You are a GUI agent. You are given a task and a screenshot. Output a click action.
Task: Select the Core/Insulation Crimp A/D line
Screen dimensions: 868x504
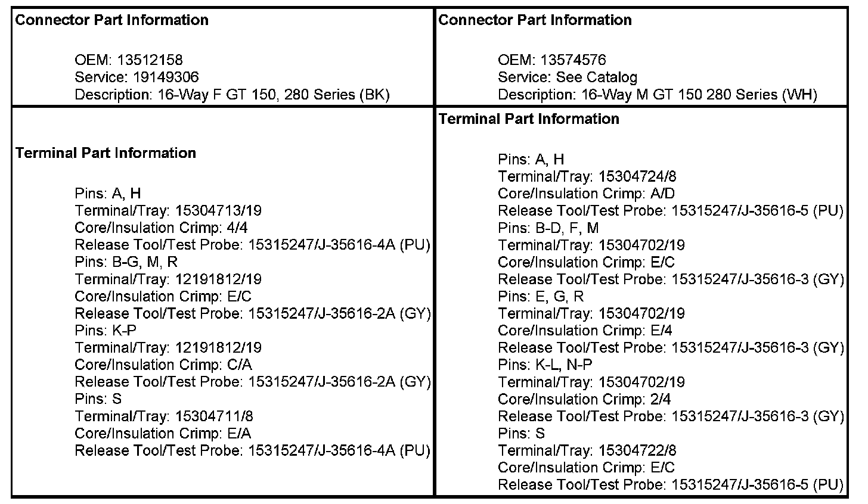tap(587, 194)
